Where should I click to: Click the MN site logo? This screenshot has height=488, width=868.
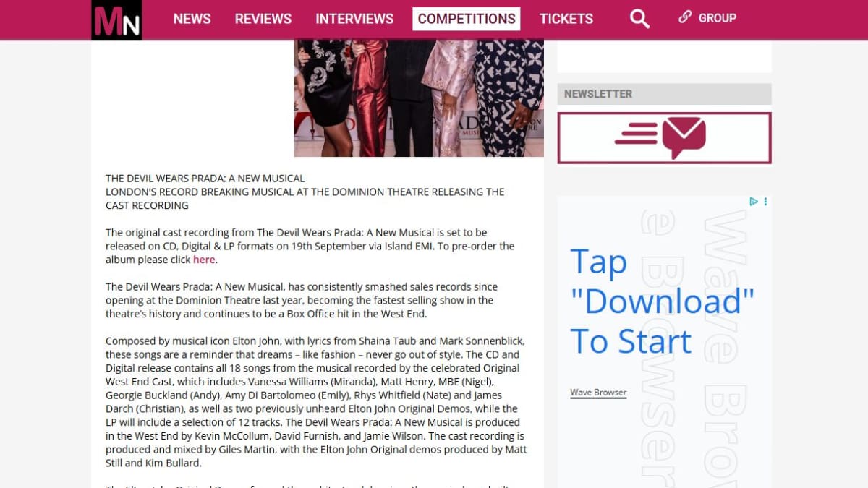pos(116,20)
